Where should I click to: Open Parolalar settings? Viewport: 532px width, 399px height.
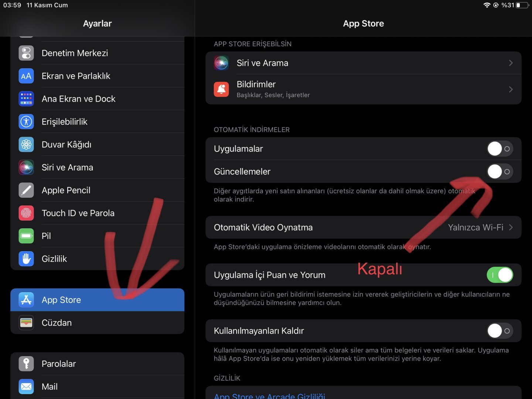98,364
